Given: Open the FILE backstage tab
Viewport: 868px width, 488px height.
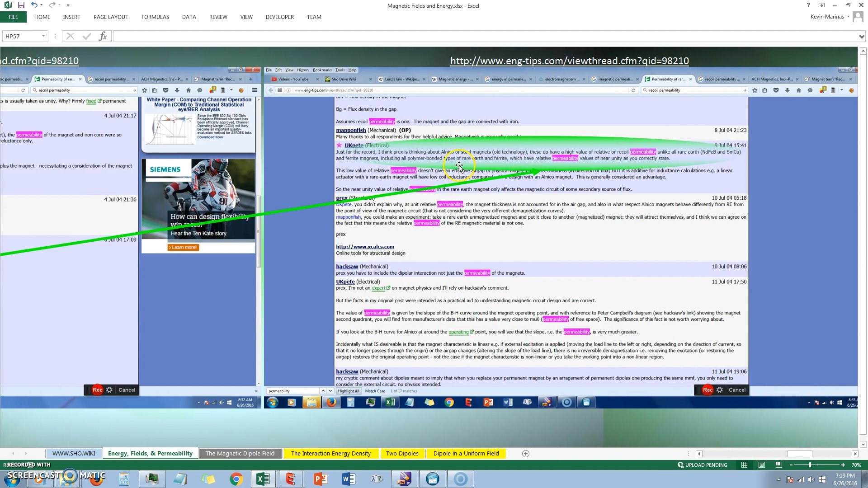Looking at the screenshot, I should [13, 17].
